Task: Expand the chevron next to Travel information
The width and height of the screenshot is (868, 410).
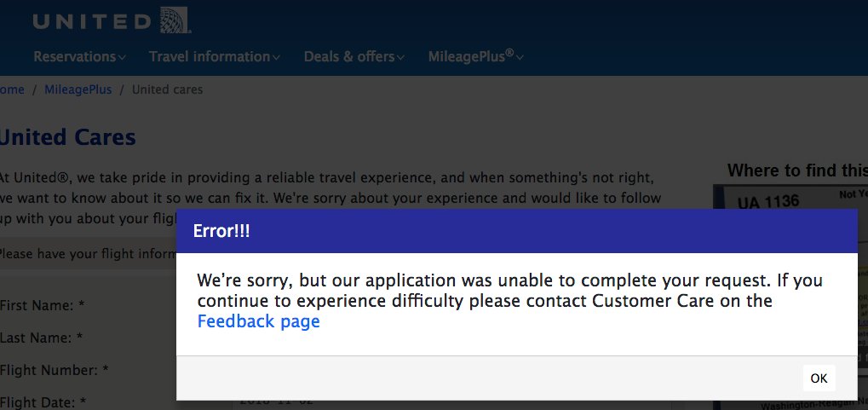Action: (x=276, y=58)
